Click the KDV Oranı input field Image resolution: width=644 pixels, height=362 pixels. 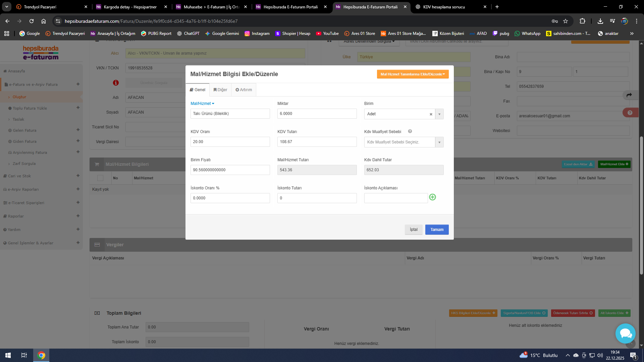[x=230, y=142]
